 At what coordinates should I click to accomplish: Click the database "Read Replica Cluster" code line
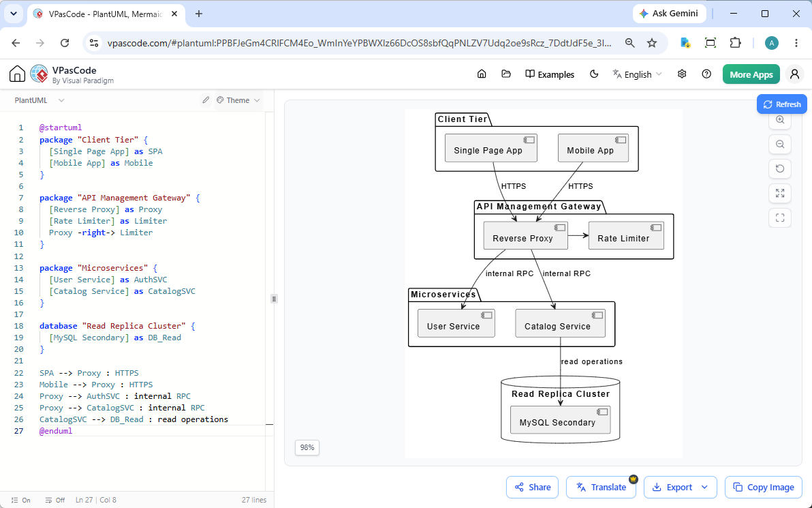click(x=118, y=326)
